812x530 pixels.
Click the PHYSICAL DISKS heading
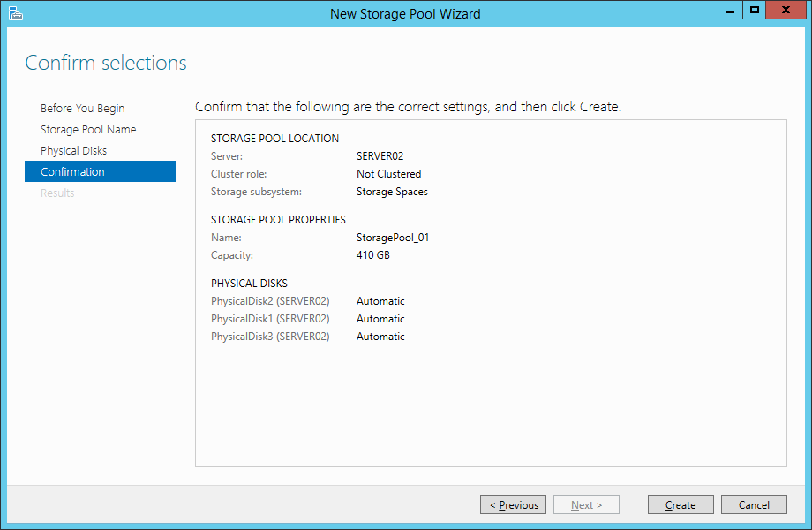click(x=249, y=284)
